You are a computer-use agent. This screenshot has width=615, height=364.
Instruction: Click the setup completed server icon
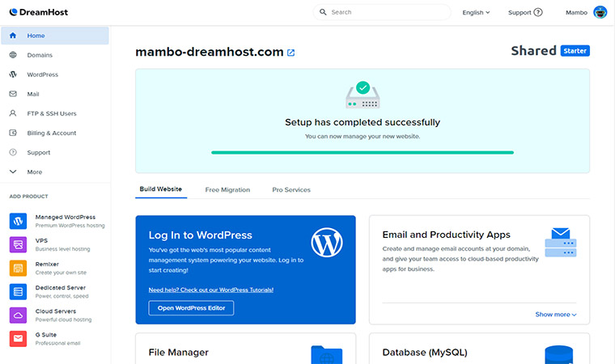(x=363, y=95)
